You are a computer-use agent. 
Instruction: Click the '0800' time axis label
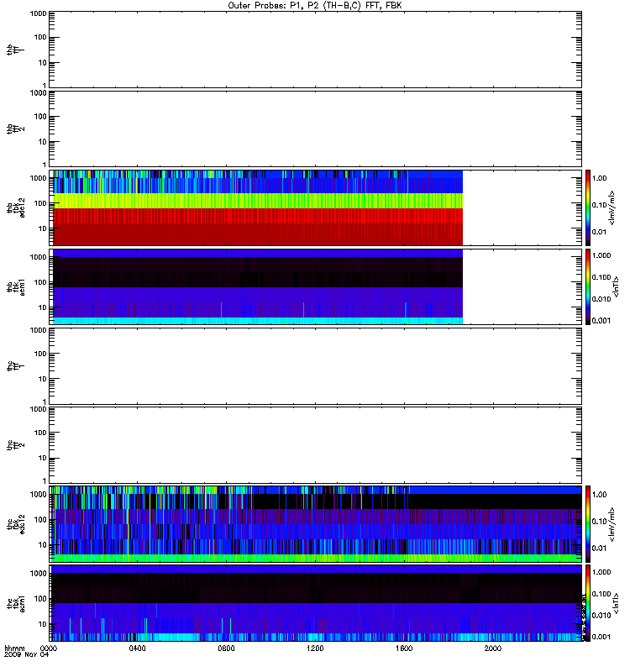[226, 648]
